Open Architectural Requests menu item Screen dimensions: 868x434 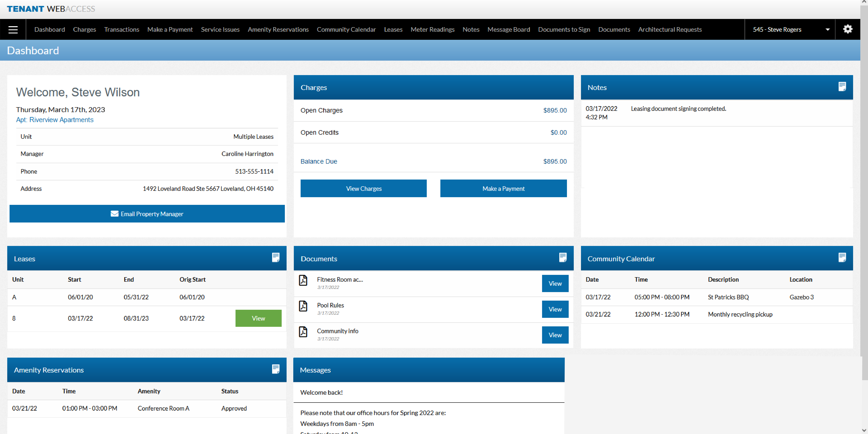(670, 29)
